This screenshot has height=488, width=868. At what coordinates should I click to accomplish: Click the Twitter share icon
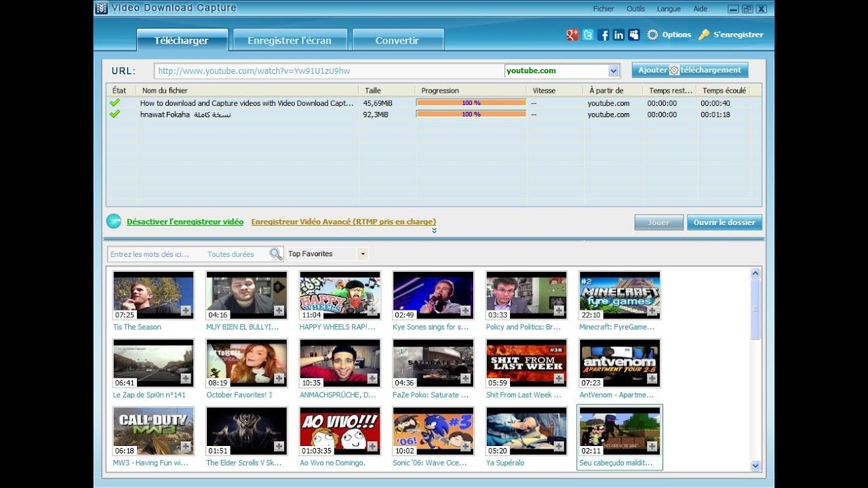point(588,35)
